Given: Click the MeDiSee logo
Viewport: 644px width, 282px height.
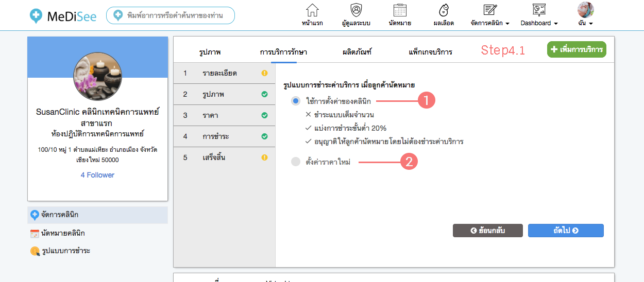Looking at the screenshot, I should [62, 15].
